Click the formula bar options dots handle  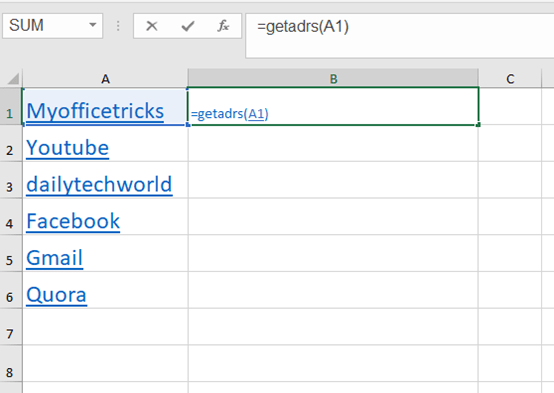pos(118,25)
